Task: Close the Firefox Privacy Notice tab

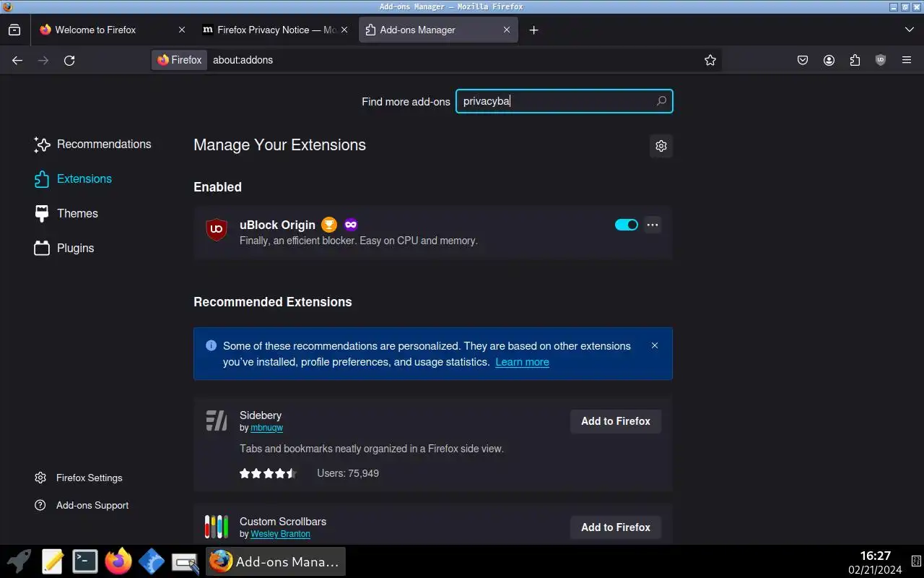Action: click(344, 30)
